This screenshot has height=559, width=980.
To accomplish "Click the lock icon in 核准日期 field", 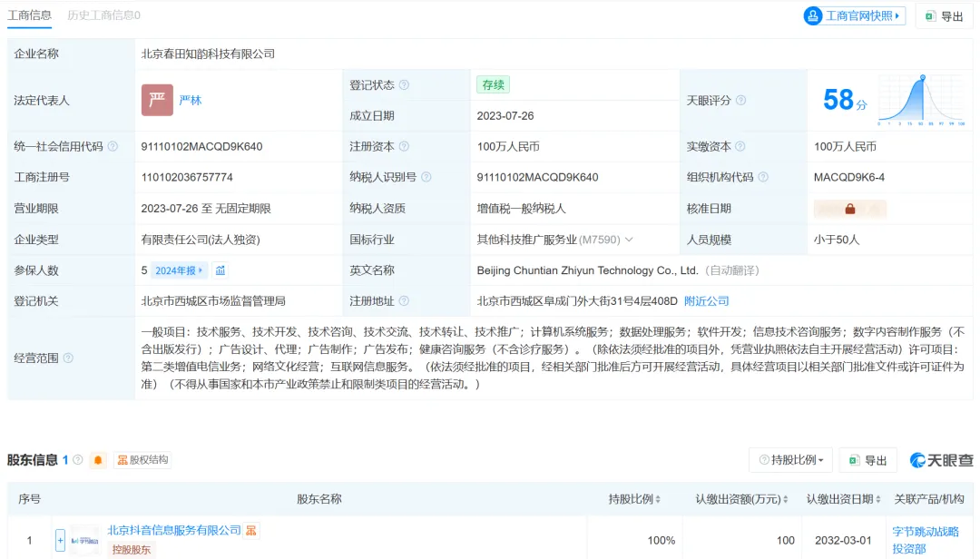I will pyautogui.click(x=850, y=209).
